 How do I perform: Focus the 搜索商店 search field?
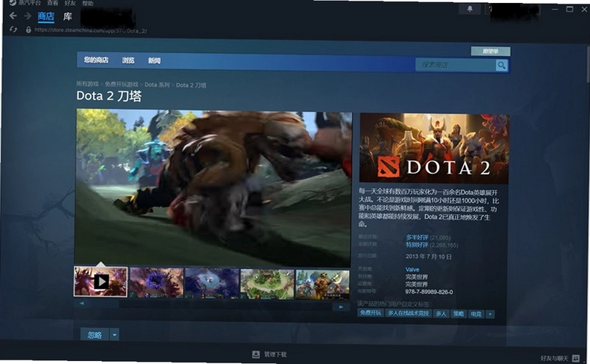456,65
